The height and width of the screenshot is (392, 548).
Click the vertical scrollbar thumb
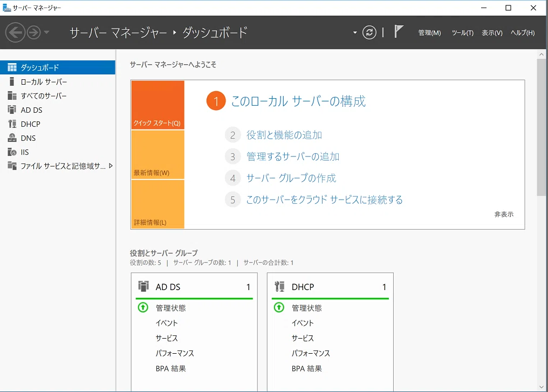542,128
